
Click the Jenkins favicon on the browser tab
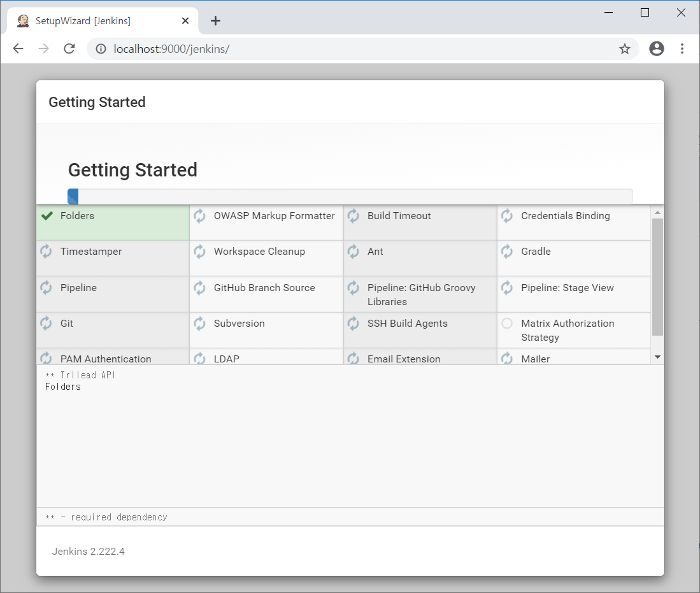coord(23,21)
